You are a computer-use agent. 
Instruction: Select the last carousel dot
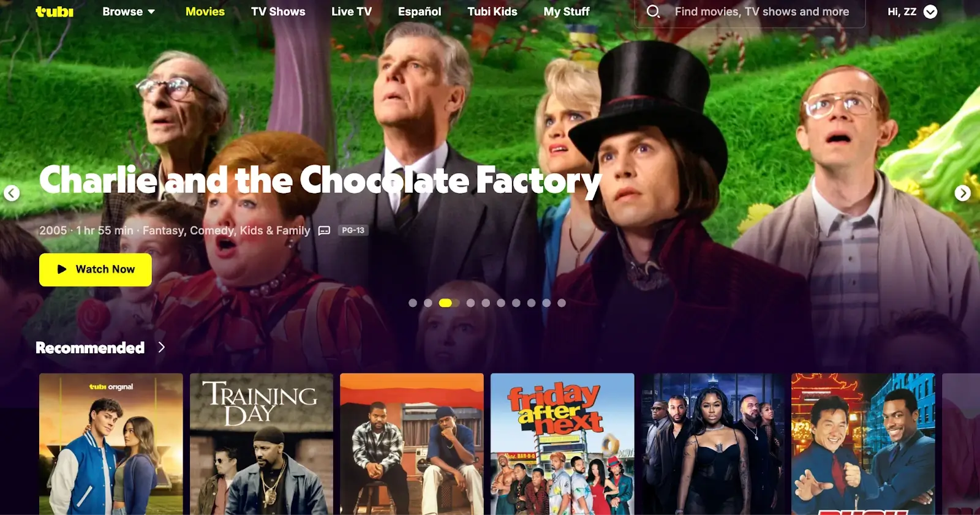coord(562,303)
